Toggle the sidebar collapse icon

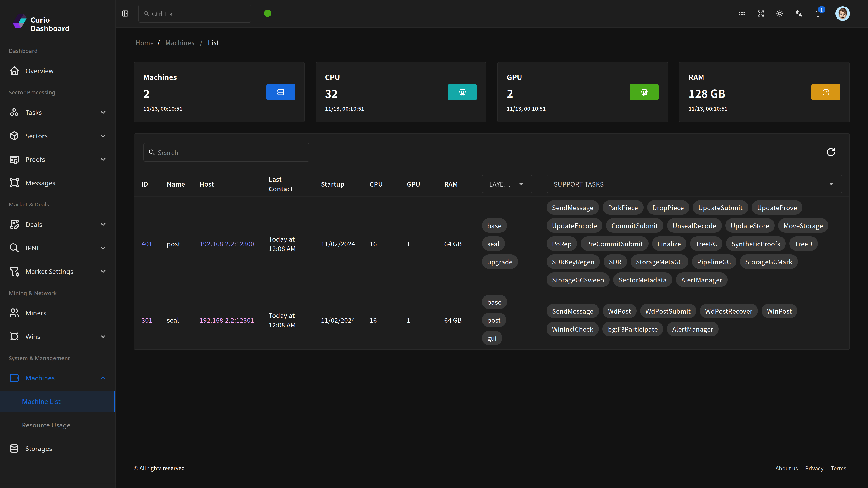point(125,14)
